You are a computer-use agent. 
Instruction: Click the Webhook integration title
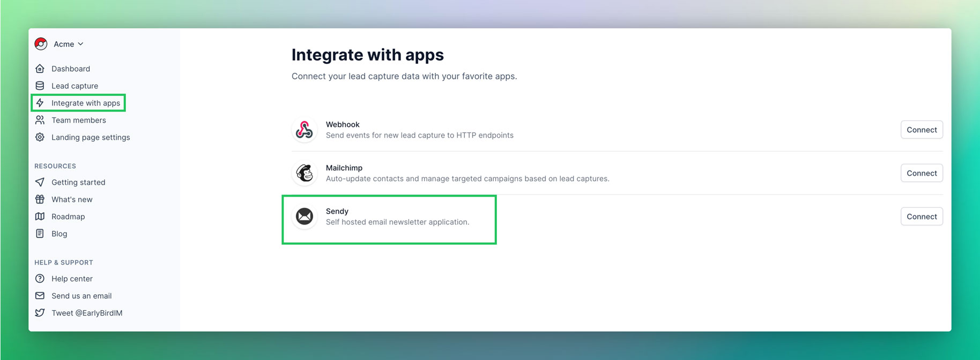point(343,124)
